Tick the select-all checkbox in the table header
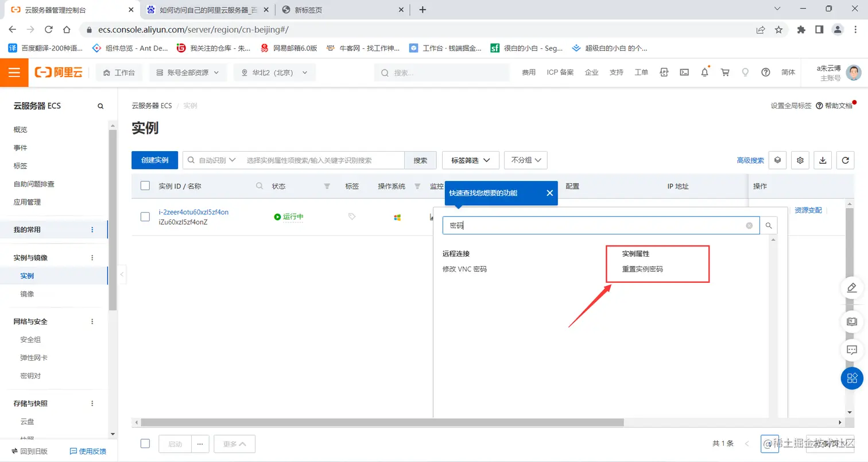The image size is (868, 462). [x=145, y=186]
